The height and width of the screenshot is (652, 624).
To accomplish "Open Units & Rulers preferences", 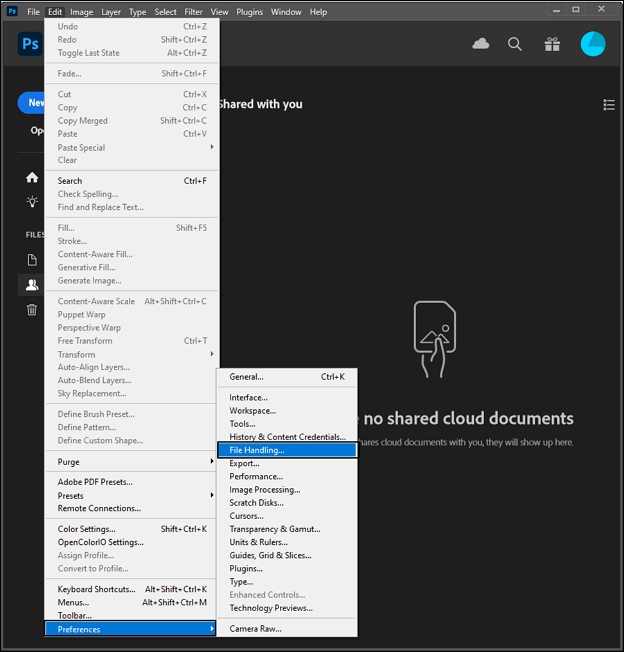I will 287,542.
